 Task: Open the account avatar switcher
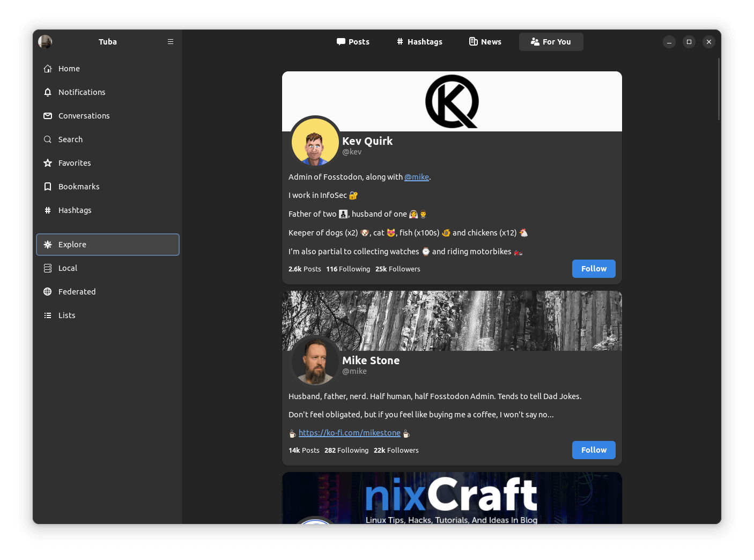point(45,42)
